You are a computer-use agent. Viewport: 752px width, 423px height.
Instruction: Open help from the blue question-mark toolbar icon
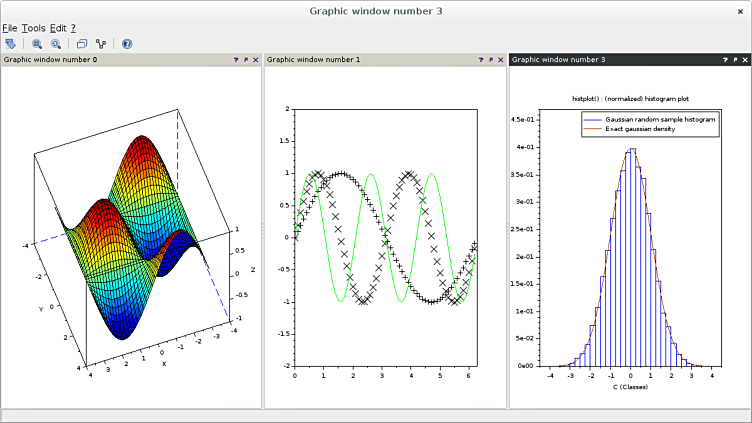127,44
